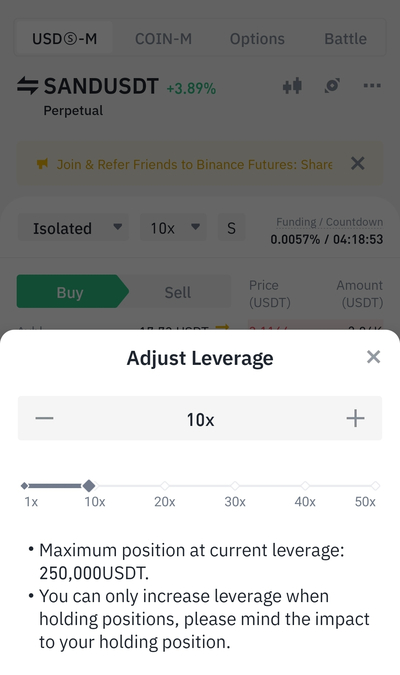The height and width of the screenshot is (675, 400).
Task: Expand the Isolated margin mode dropdown
Action: point(73,227)
